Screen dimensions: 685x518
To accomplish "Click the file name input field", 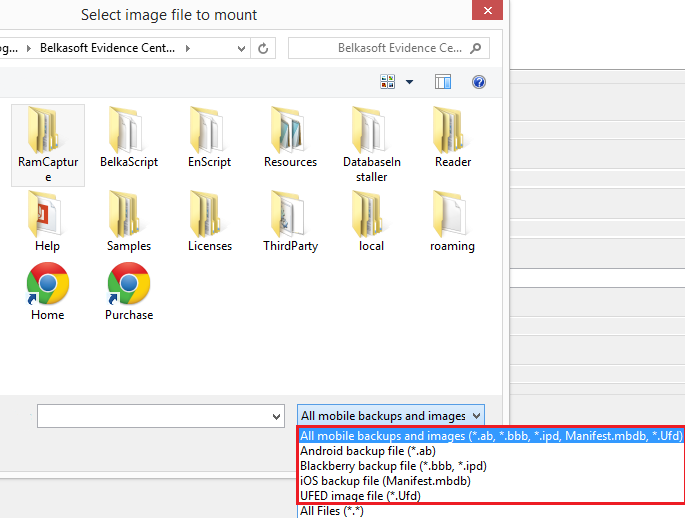I will tap(154, 416).
